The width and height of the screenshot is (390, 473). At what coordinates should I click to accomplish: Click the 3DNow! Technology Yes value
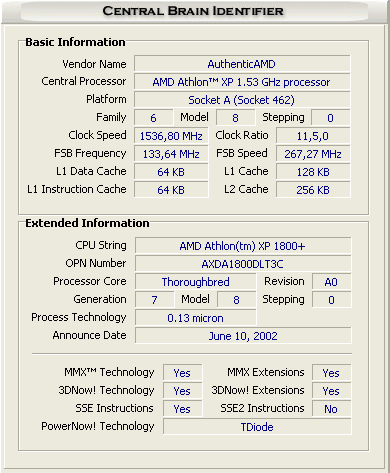[182, 391]
